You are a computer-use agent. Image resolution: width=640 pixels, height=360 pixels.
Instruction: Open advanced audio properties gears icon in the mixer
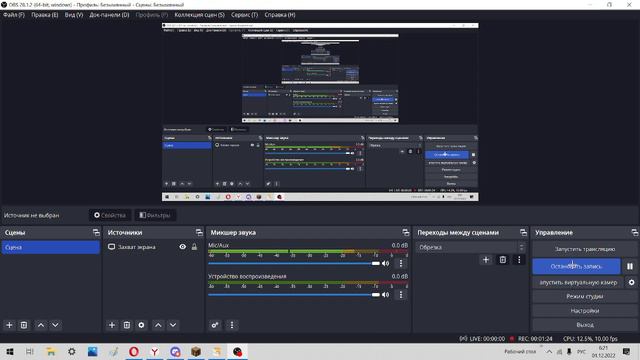pyautogui.click(x=215, y=325)
